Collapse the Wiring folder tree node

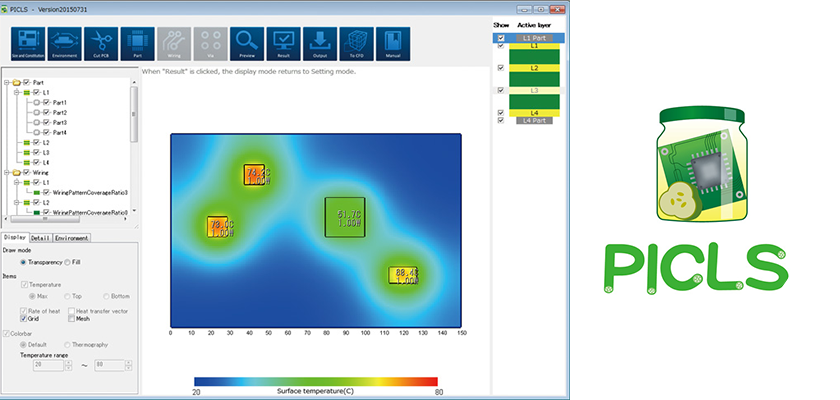(7, 172)
